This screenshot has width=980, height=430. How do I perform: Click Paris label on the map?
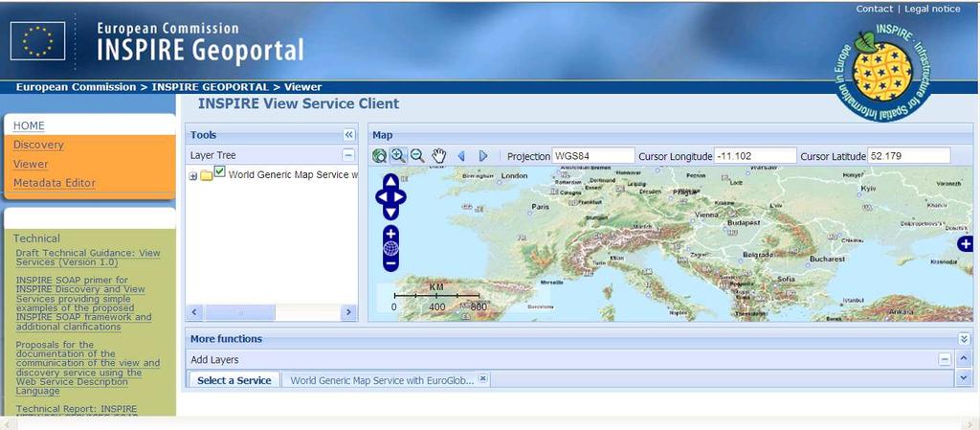point(540,206)
